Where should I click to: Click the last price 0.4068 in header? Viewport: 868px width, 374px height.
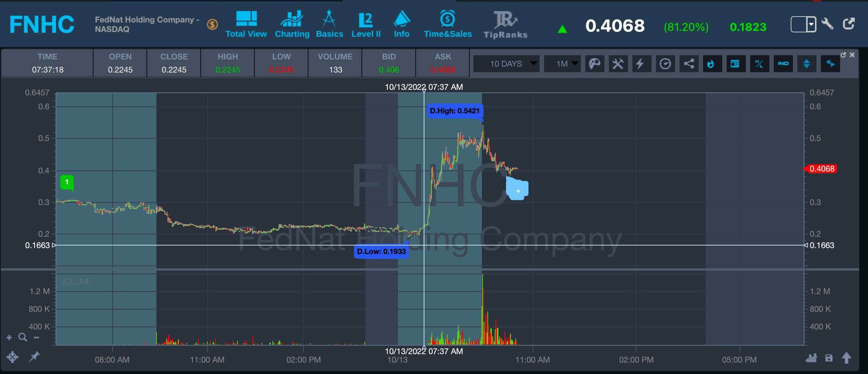(x=615, y=26)
